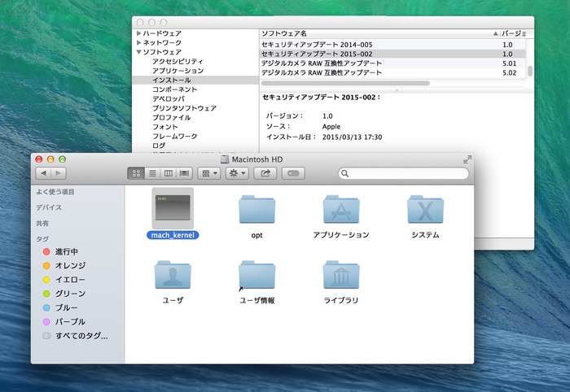Viewport: 570px width, 392px height.
Task: Select プリンタソフトウェア in the sidebar
Action: click(184, 108)
